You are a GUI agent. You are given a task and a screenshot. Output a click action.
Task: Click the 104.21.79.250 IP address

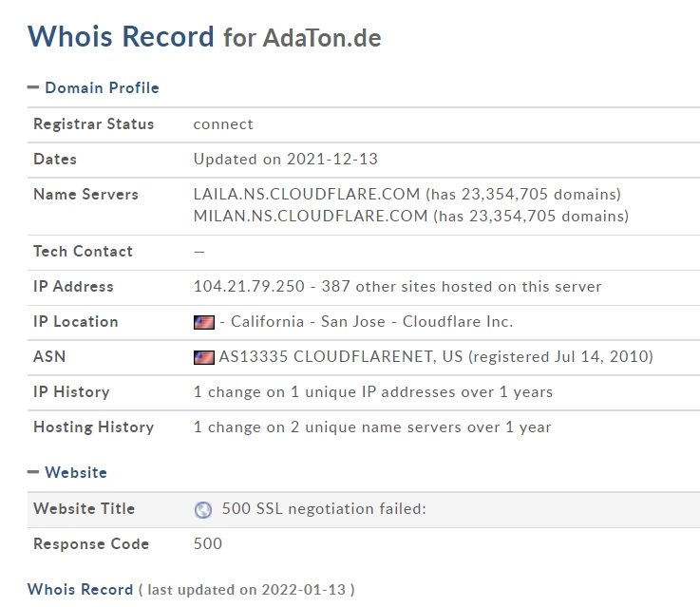tap(249, 286)
